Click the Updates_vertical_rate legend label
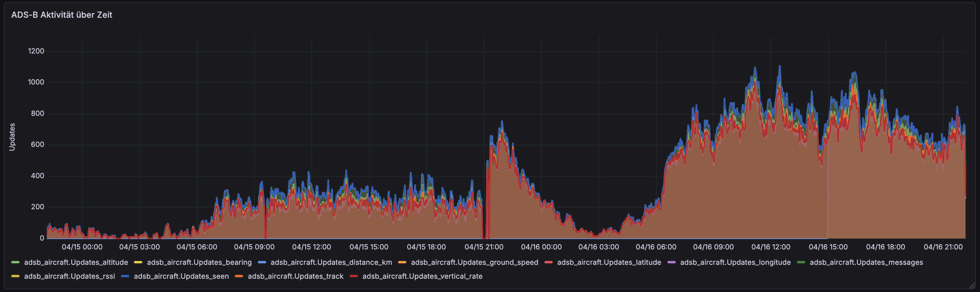Image resolution: width=980 pixels, height=292 pixels. click(422, 276)
